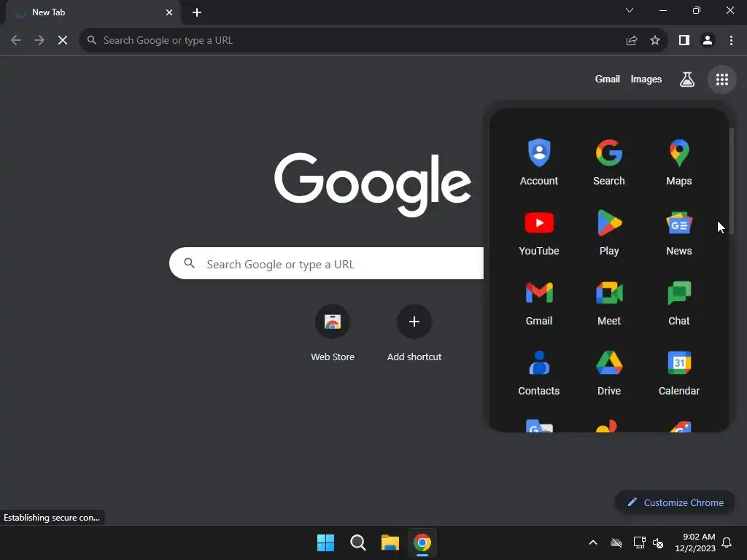Viewport: 747px width, 560px height.
Task: Open Gmail icon in apps grid
Action: 539,303
